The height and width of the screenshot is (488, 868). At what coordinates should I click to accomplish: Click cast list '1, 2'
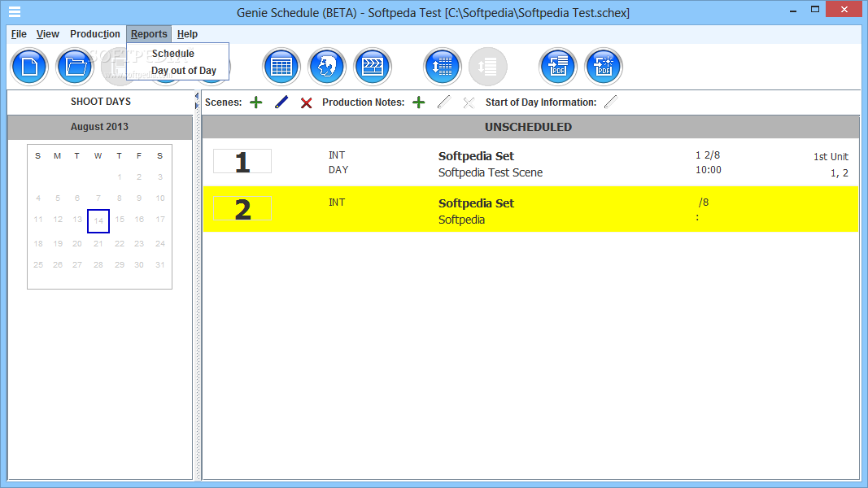click(x=840, y=173)
